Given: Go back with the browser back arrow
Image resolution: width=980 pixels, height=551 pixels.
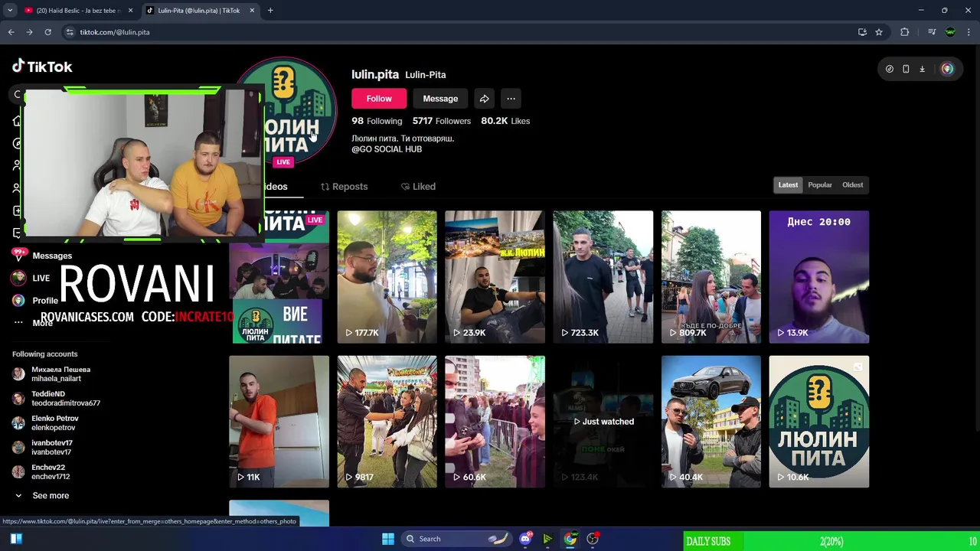Looking at the screenshot, I should 11,32.
